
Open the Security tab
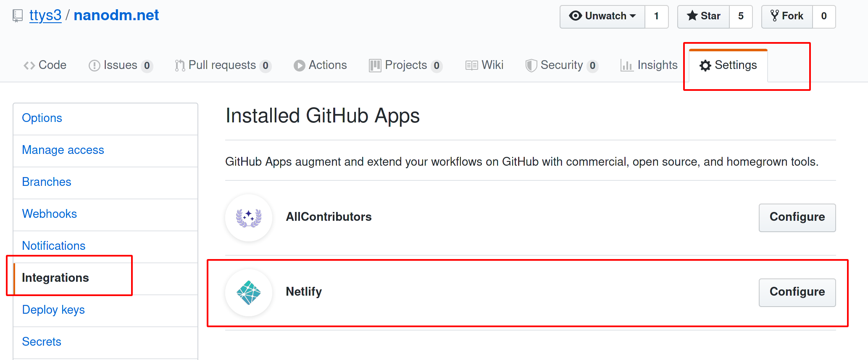562,65
